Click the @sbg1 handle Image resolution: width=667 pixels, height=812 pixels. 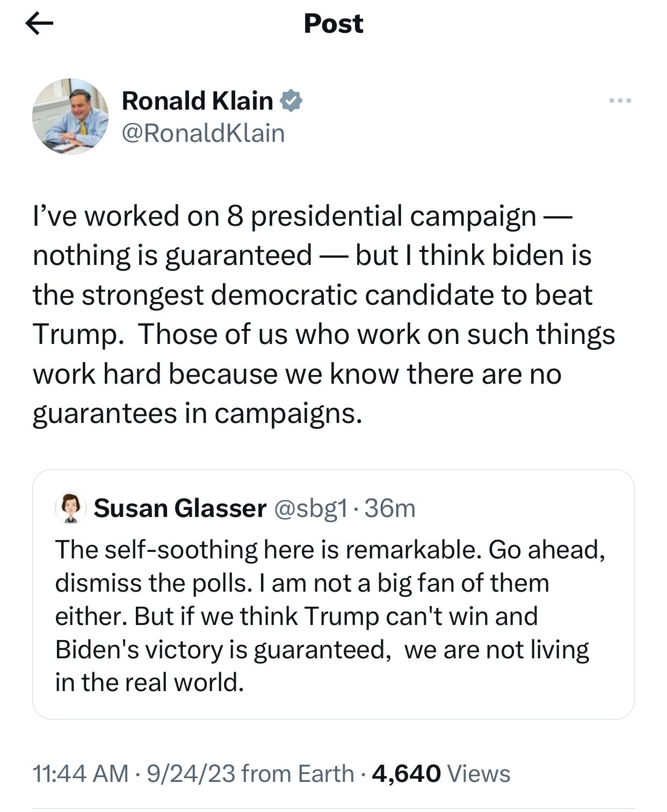[311, 508]
